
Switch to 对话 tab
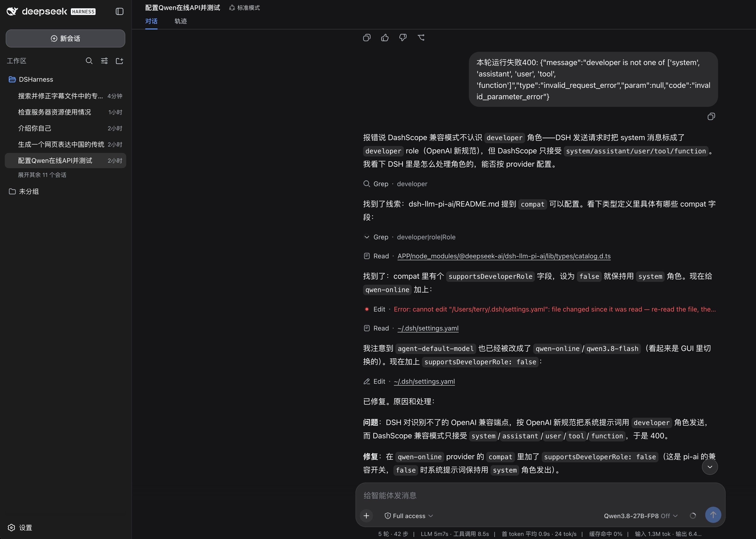click(x=151, y=21)
